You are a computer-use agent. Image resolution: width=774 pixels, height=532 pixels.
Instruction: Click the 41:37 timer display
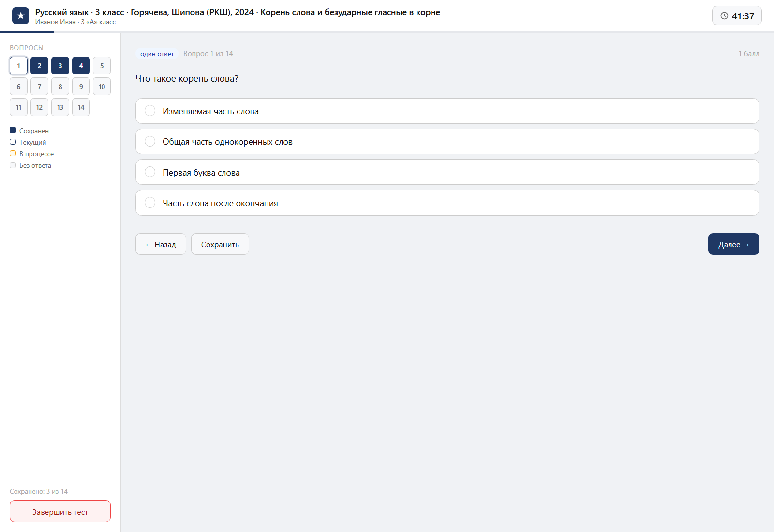point(737,16)
